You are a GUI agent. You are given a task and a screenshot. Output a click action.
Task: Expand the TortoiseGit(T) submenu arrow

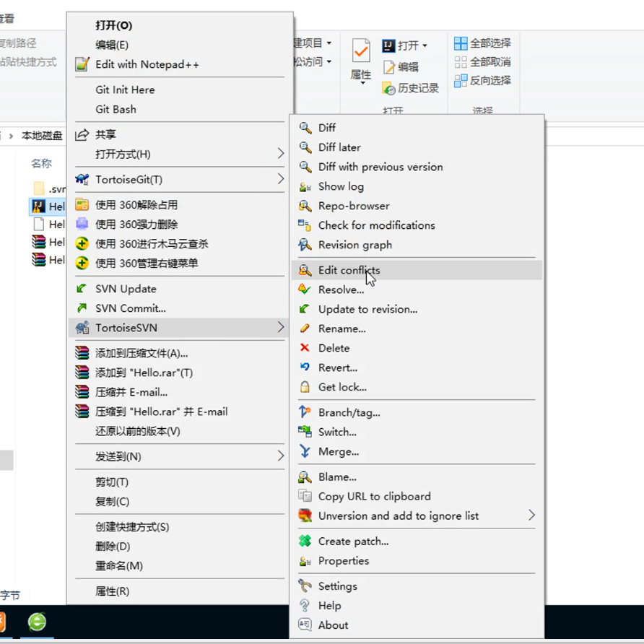[281, 179]
